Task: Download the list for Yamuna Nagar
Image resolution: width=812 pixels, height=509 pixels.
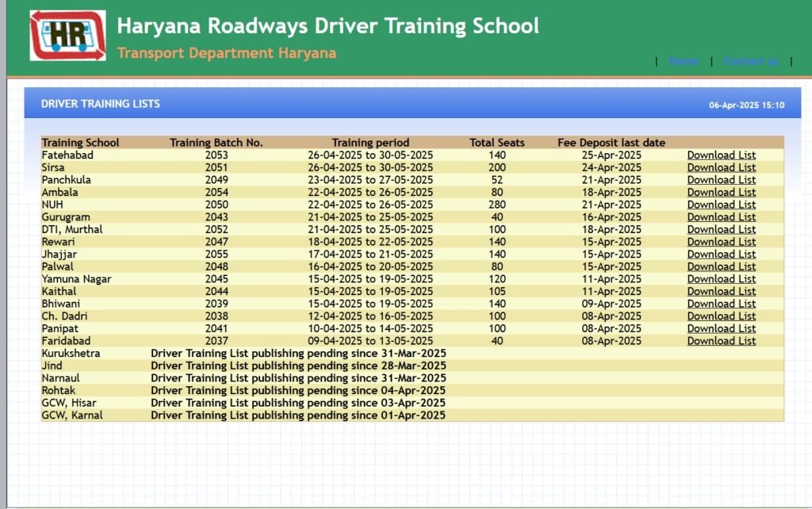Action: (x=722, y=279)
